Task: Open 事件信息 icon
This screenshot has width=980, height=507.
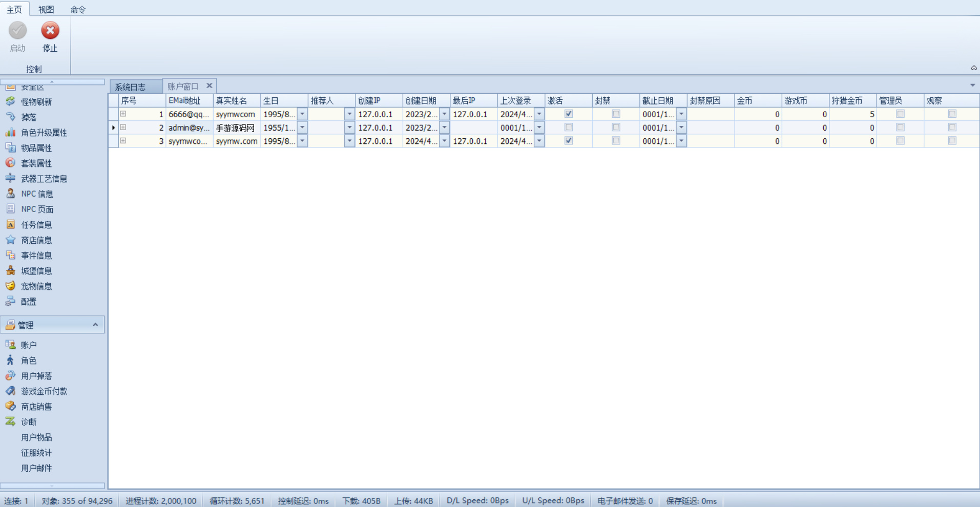Action: 10,255
